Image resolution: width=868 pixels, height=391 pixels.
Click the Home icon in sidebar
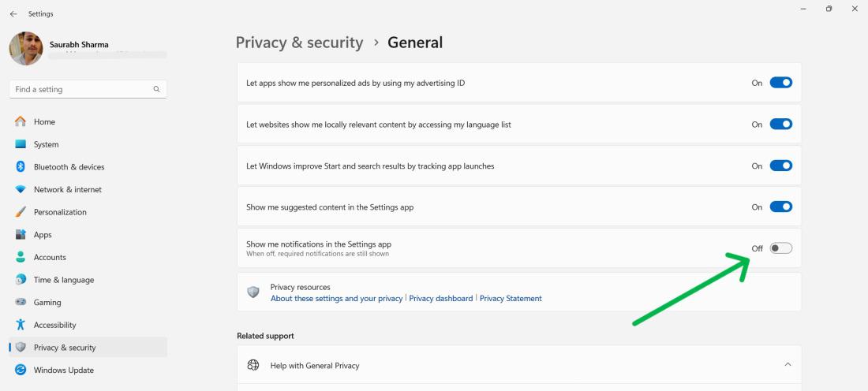pos(21,122)
